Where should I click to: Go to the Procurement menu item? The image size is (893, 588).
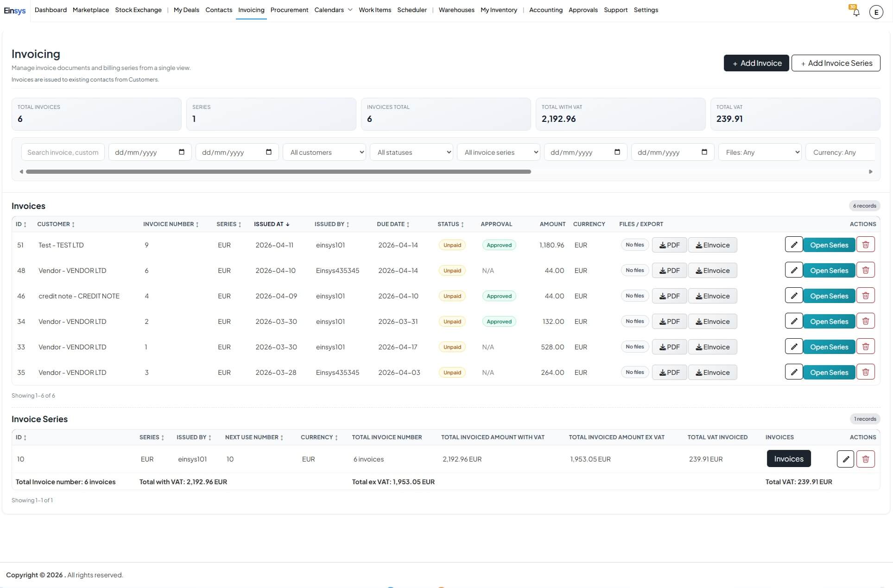pos(289,10)
